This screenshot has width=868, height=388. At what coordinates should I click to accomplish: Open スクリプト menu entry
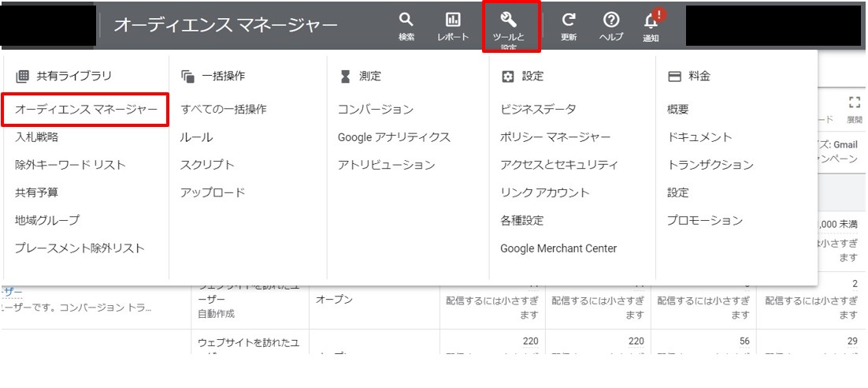tap(207, 165)
